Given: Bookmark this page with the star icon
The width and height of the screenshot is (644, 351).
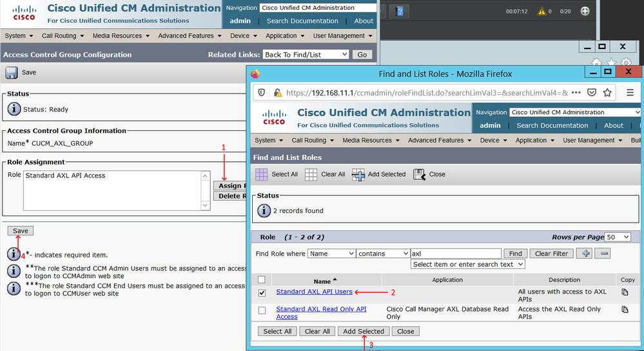Looking at the screenshot, I should tap(607, 93).
